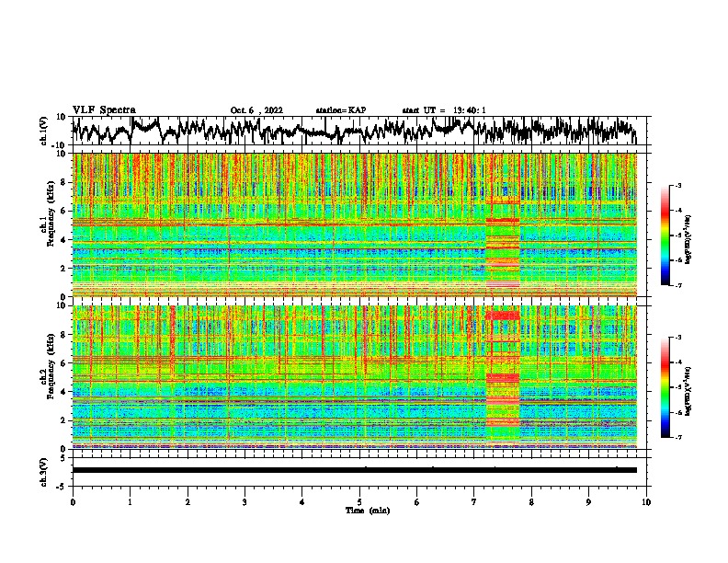Click the "-5" tick on ch.3(V) axis
Image resolution: width=728 pixels, height=563 pixels.
click(x=63, y=486)
